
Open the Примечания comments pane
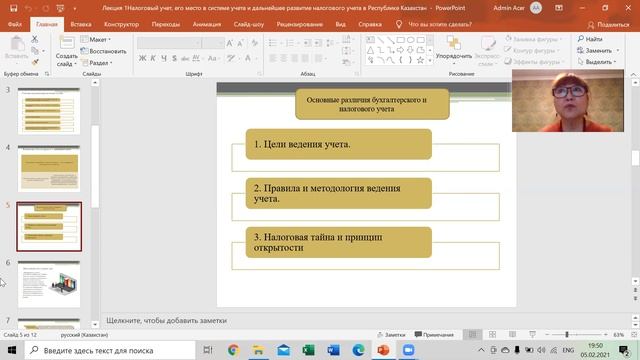coord(434,335)
